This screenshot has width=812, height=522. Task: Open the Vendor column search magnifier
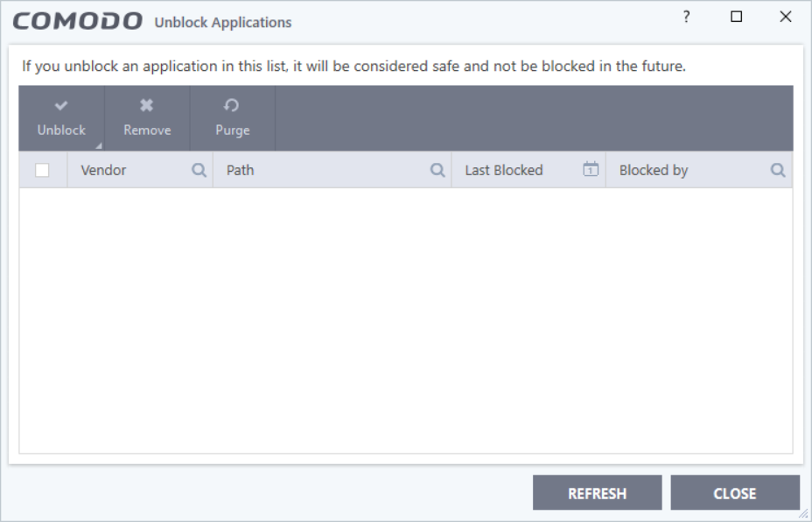[199, 171]
